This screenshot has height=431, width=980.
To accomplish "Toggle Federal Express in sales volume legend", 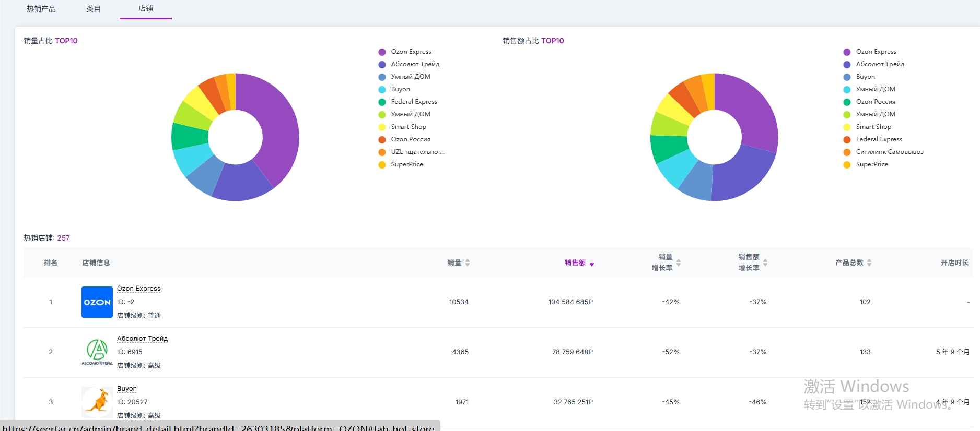I will 414,102.
